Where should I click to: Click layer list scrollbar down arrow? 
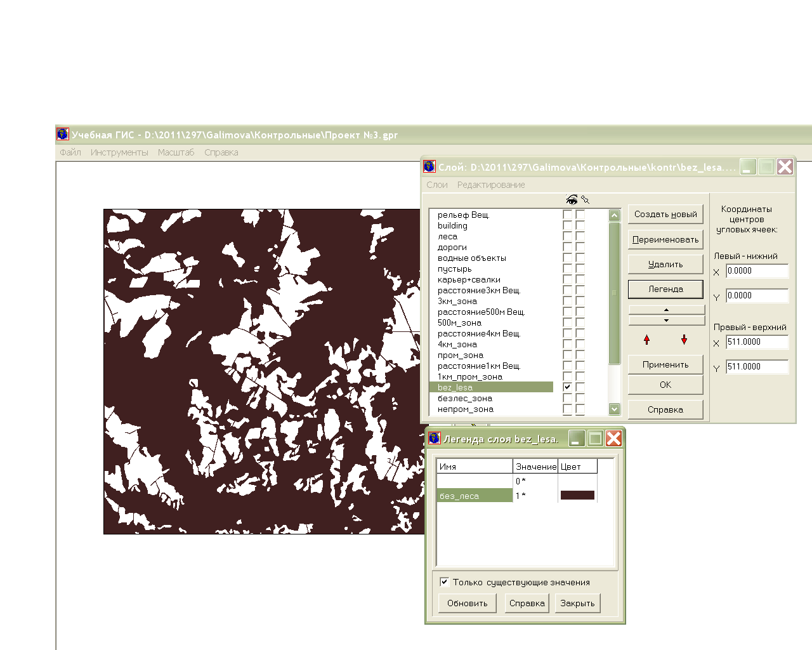click(x=614, y=409)
